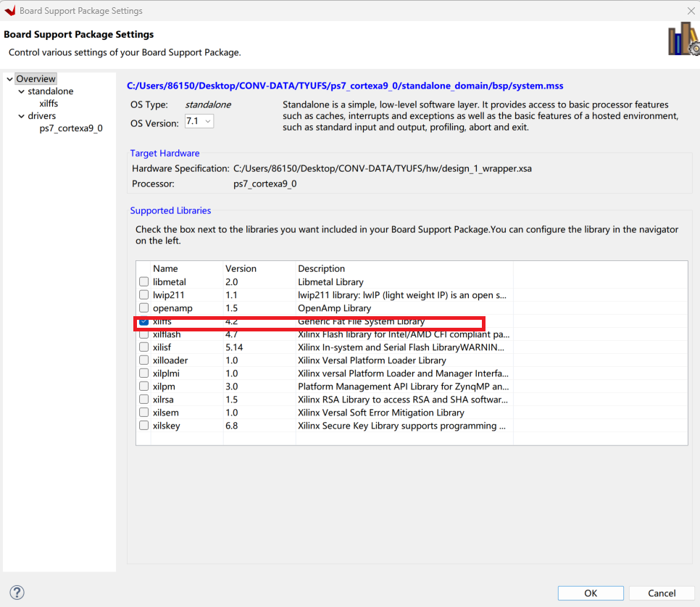Enable the lwip211 library checkbox

143,294
